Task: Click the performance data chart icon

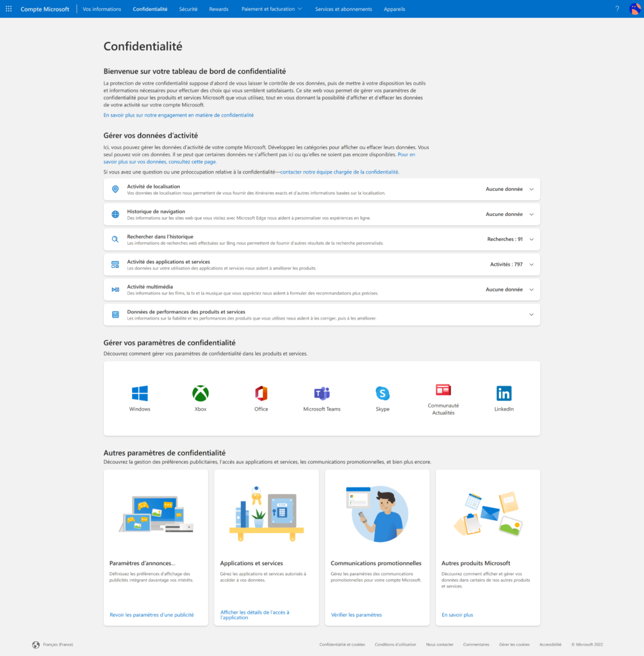Action: (115, 315)
